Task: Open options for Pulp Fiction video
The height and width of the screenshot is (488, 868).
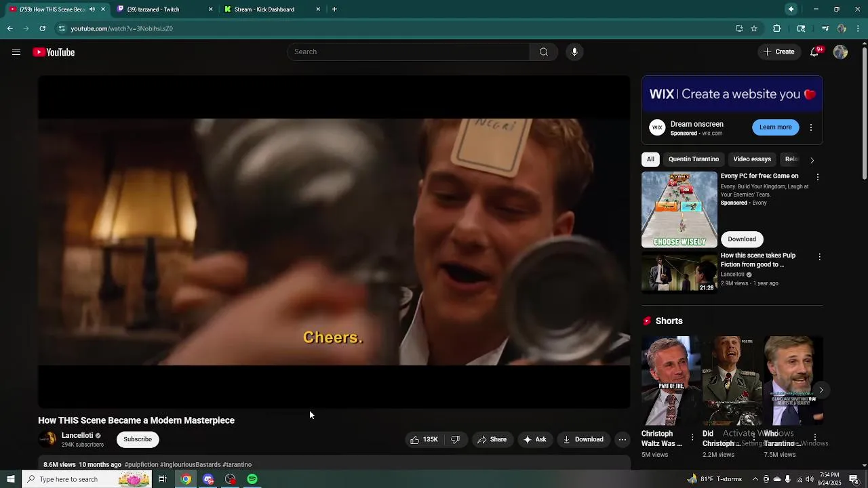Action: click(819, 257)
